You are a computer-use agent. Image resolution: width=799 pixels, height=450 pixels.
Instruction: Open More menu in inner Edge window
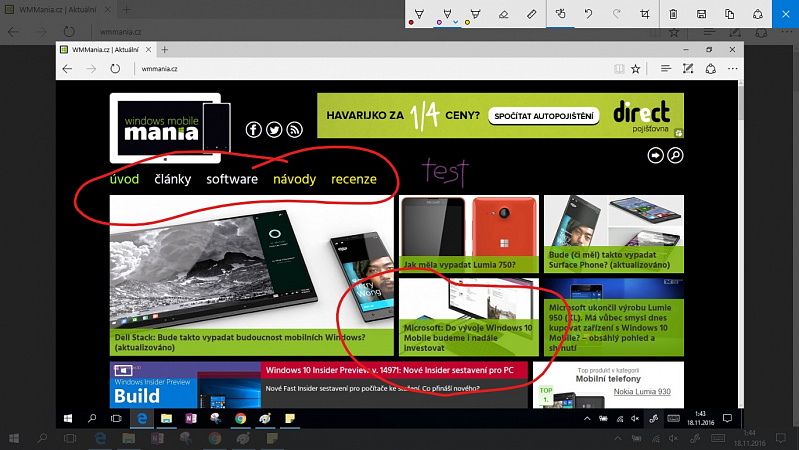pos(733,69)
